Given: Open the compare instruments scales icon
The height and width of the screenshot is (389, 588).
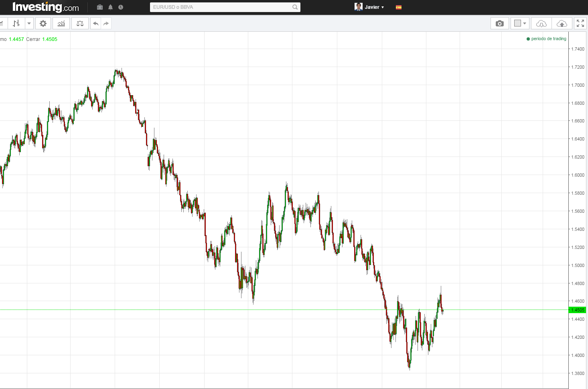Looking at the screenshot, I should click(79, 23).
